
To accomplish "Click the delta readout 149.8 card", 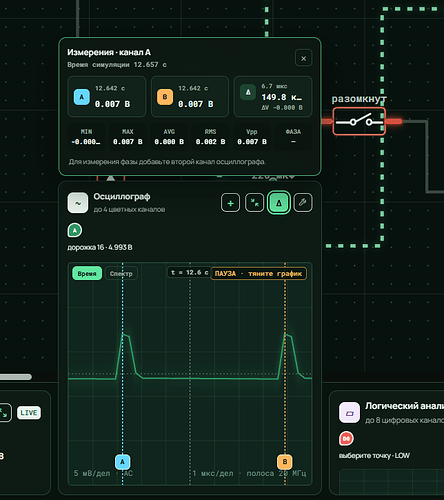I will point(273,96).
